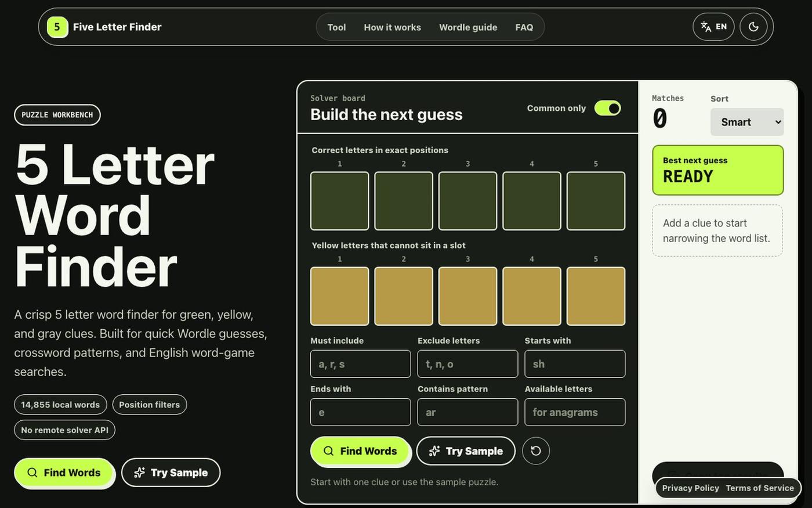Screen dimensions: 812x508
Task: Click the Matches count 0
Action: click(x=660, y=119)
